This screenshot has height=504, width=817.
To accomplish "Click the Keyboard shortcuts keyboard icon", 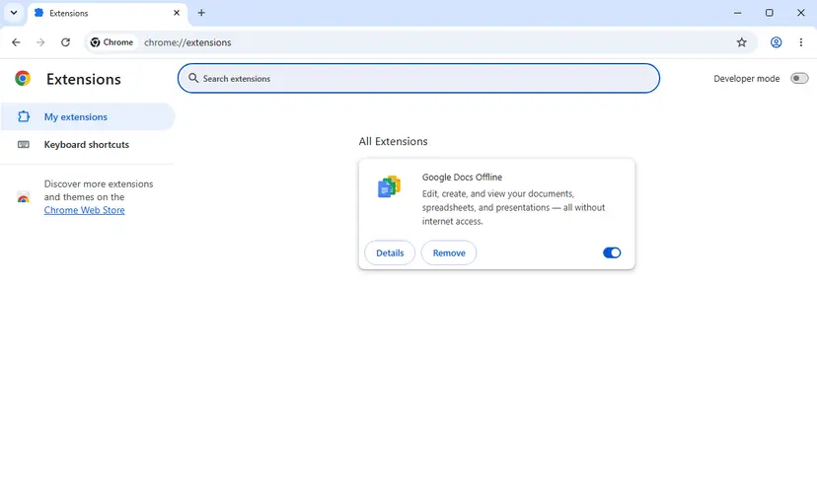I will tap(24, 144).
